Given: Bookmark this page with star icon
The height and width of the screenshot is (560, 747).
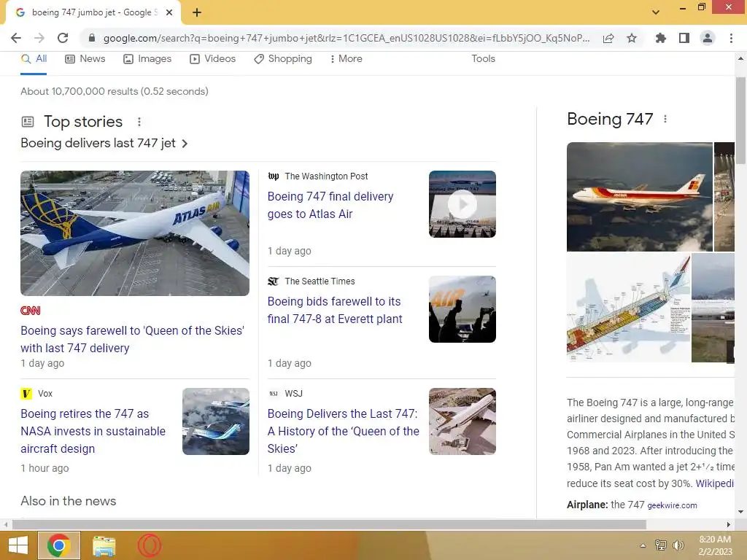Looking at the screenshot, I should (632, 38).
